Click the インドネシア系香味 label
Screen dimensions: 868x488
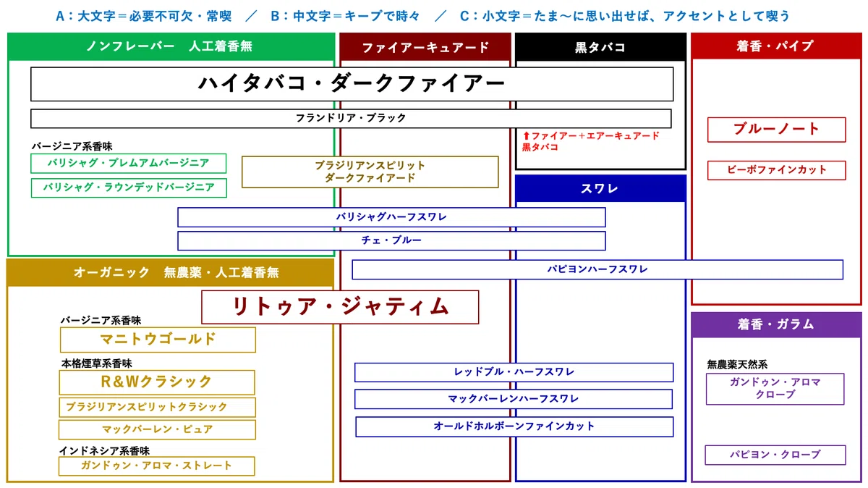click(x=104, y=450)
